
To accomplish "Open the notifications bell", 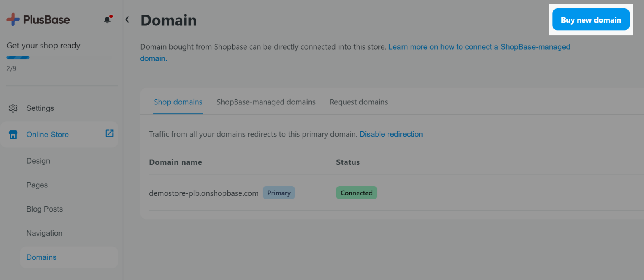I will [107, 20].
